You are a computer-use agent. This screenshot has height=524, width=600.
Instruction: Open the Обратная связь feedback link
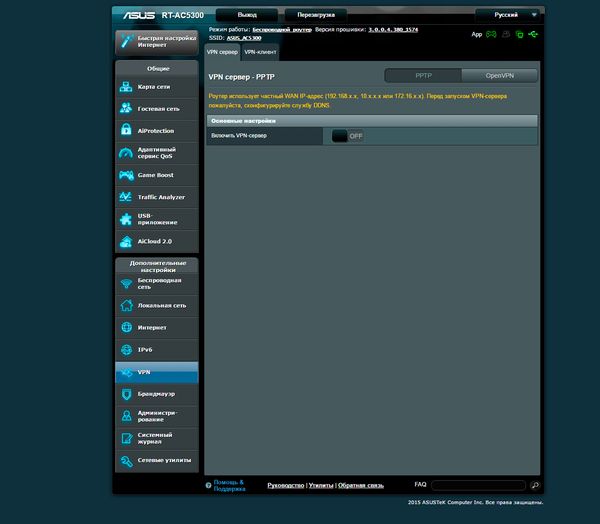pyautogui.click(x=361, y=485)
